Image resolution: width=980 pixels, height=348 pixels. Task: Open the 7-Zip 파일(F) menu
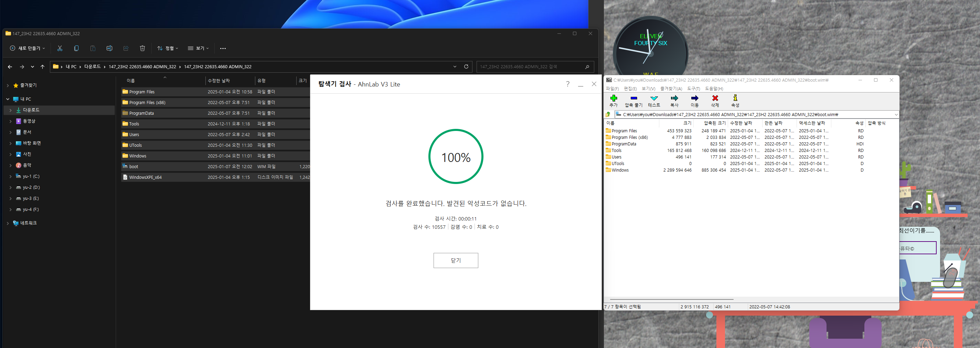pyautogui.click(x=612, y=89)
